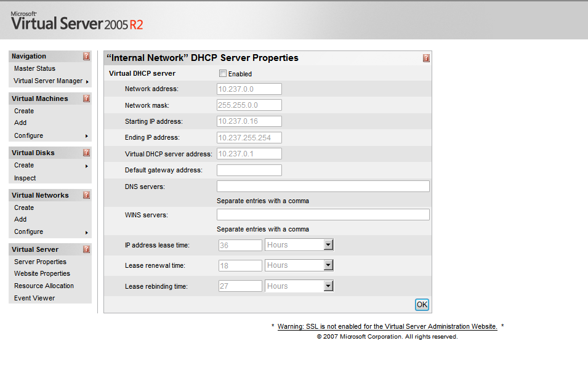The image size is (588, 386).
Task: Click the Virtual DHCP server address field
Action: [x=249, y=154]
